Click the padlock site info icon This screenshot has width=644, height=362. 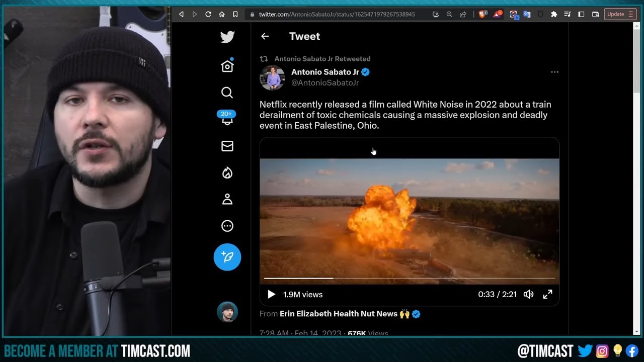pyautogui.click(x=253, y=15)
